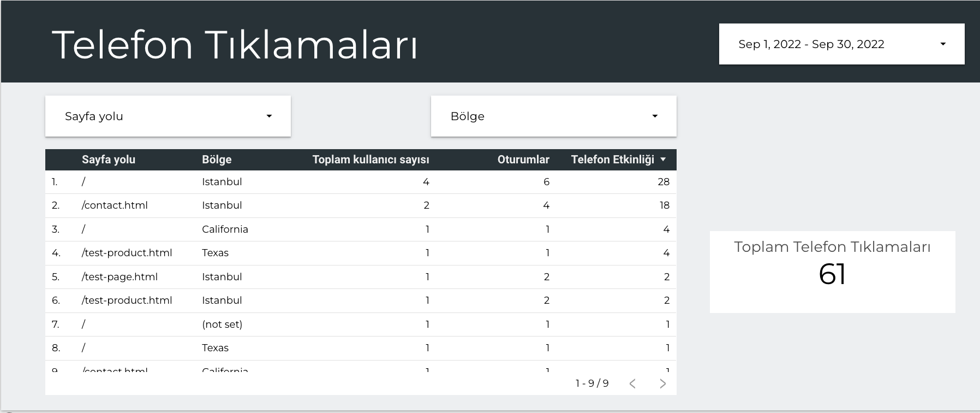Click sort arrow beside Telefon Etkinliği
Viewport: 980px width, 413px height.
click(x=663, y=160)
